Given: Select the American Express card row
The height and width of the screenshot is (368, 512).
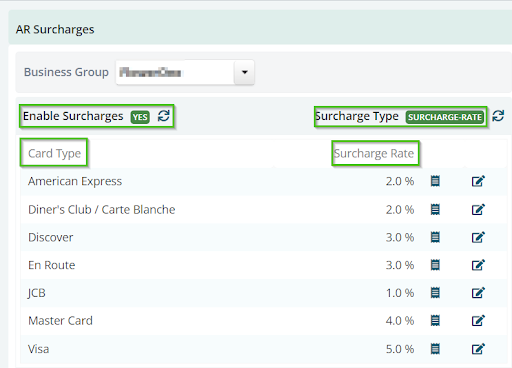Looking at the screenshot, I should coord(263,181).
